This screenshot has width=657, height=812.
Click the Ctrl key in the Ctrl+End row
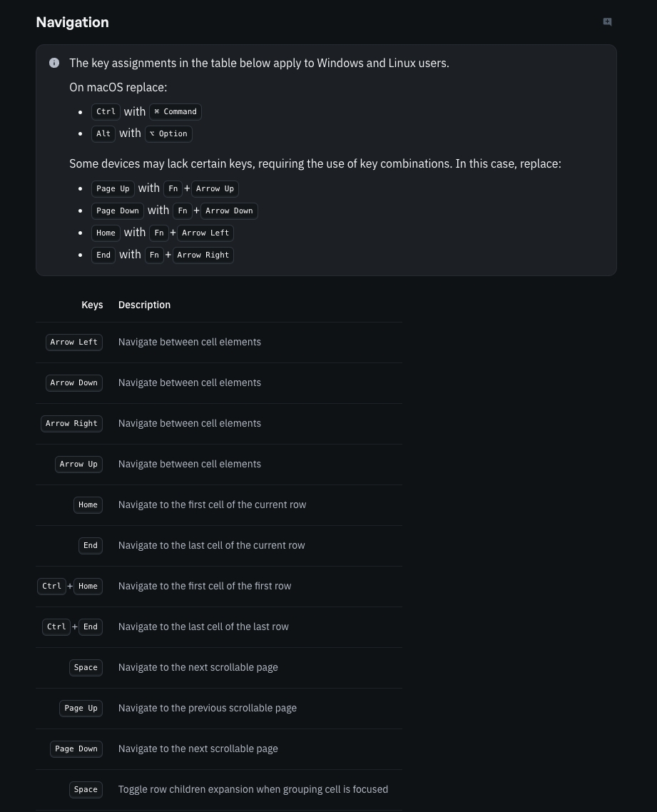(x=56, y=627)
